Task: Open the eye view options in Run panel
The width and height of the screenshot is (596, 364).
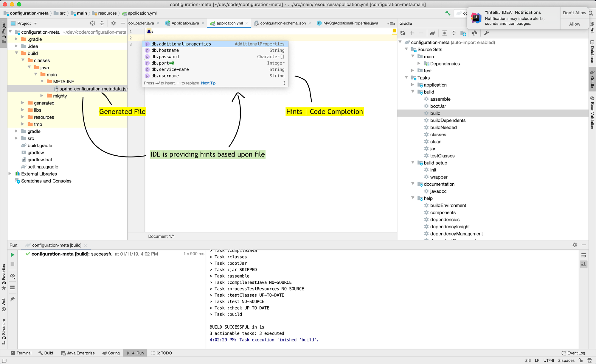Action: [x=13, y=276]
